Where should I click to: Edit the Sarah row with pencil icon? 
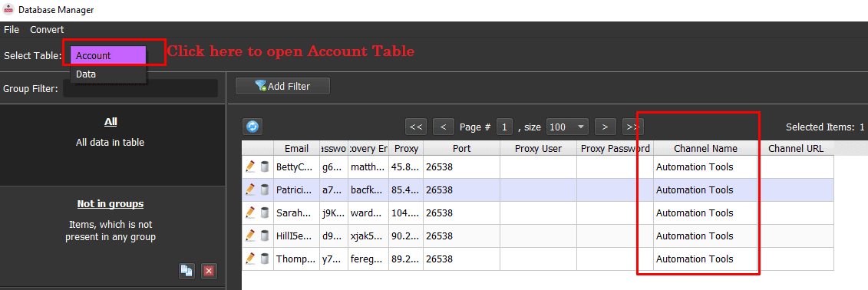(x=250, y=213)
